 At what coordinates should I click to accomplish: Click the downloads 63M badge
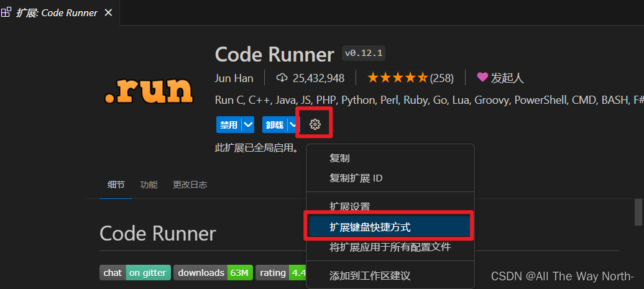pos(213,273)
